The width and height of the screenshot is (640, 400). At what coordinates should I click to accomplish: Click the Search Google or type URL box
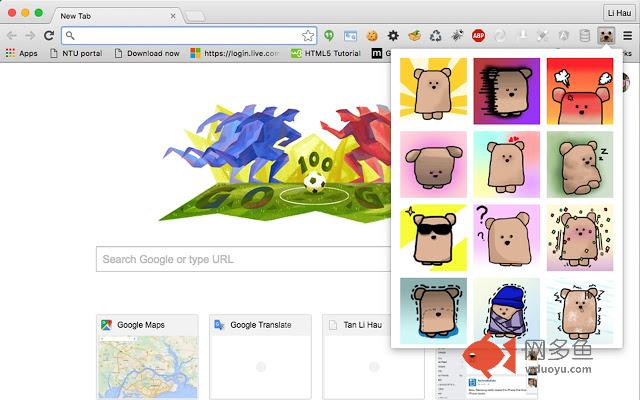pos(243,259)
